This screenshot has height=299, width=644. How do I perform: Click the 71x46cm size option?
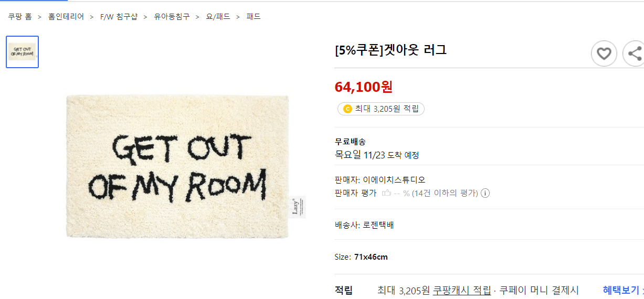point(371,257)
